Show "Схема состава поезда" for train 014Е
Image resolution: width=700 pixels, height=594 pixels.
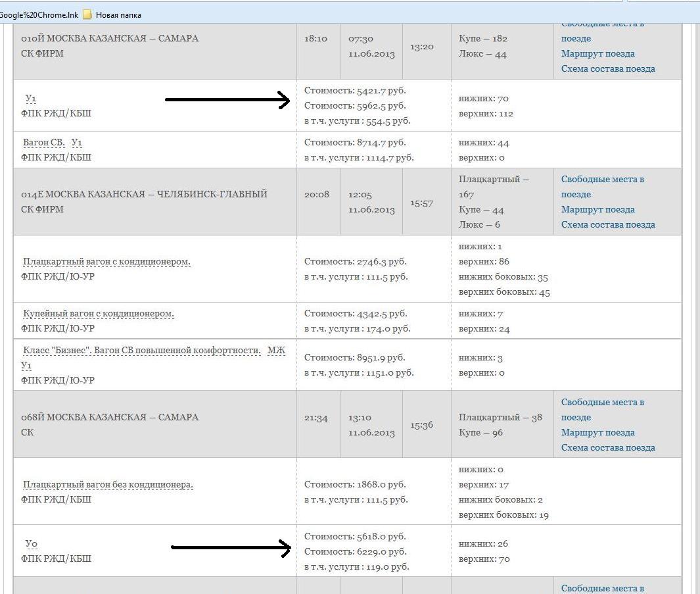point(607,224)
